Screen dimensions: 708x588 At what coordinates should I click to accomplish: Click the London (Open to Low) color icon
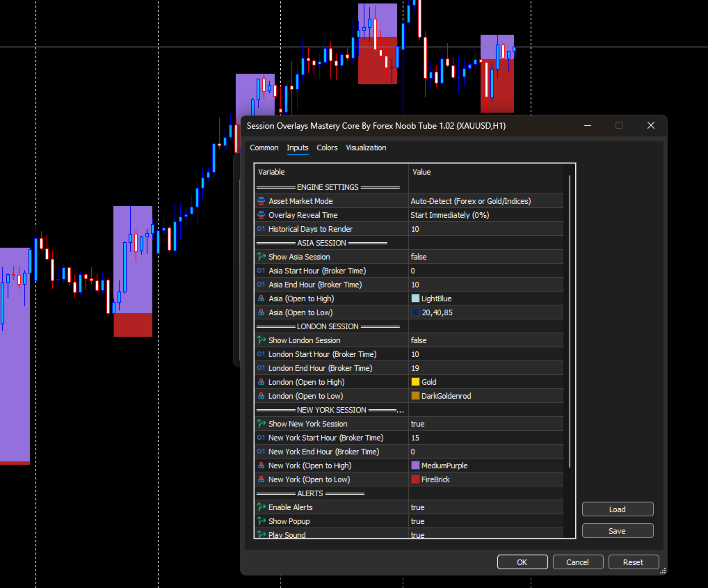(x=261, y=396)
